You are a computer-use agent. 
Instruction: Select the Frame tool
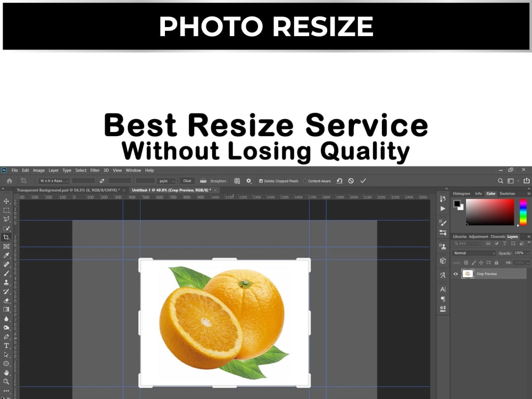point(6,246)
